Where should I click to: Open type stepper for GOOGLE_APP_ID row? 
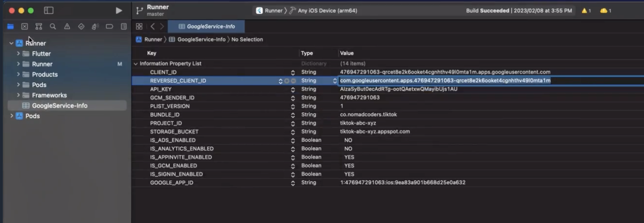pos(293,183)
